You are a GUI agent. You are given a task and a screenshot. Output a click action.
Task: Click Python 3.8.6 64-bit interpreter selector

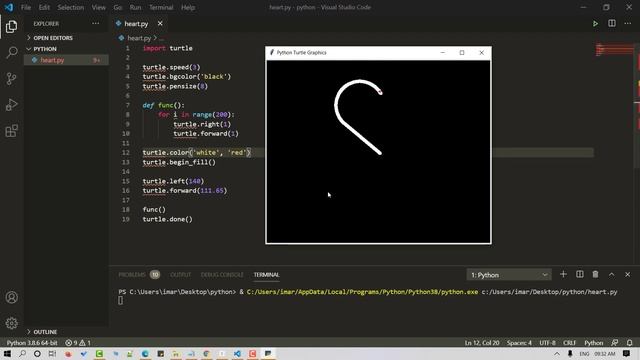point(32,342)
